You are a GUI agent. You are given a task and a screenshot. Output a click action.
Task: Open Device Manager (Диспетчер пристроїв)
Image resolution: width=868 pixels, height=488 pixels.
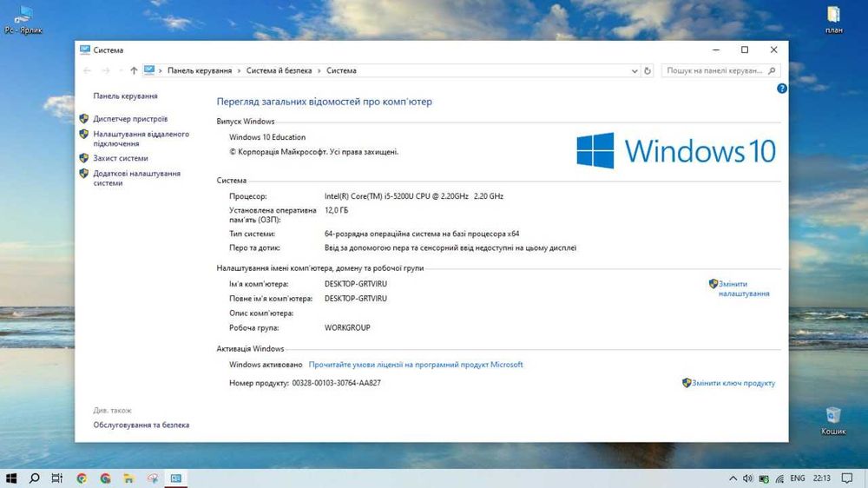pos(130,119)
